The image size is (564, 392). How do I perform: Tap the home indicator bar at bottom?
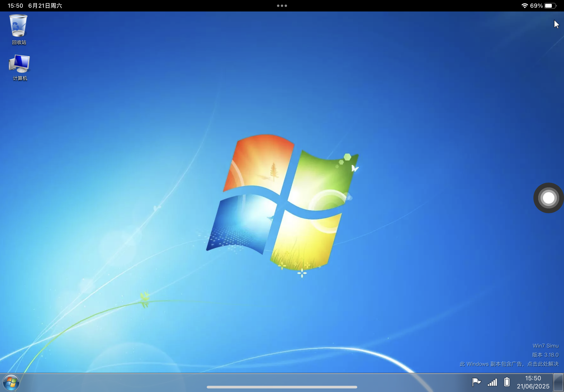click(x=282, y=387)
